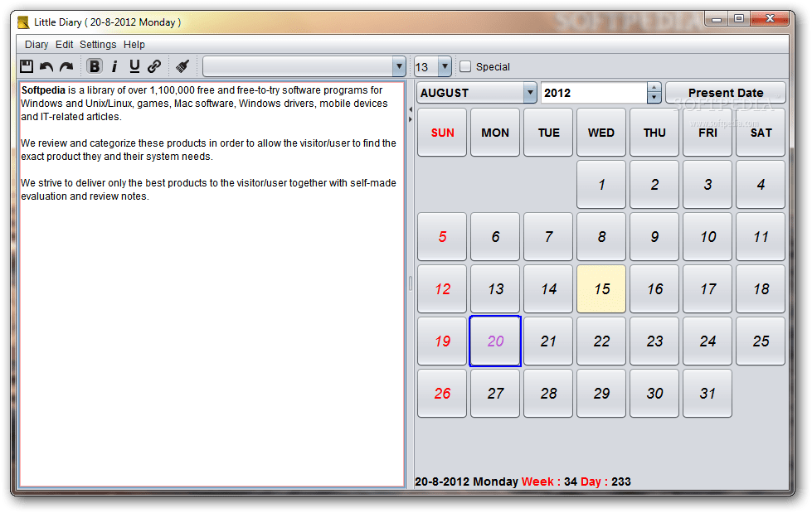Open the font family dropdown
Viewport: 812px width, 513px height.
point(399,66)
